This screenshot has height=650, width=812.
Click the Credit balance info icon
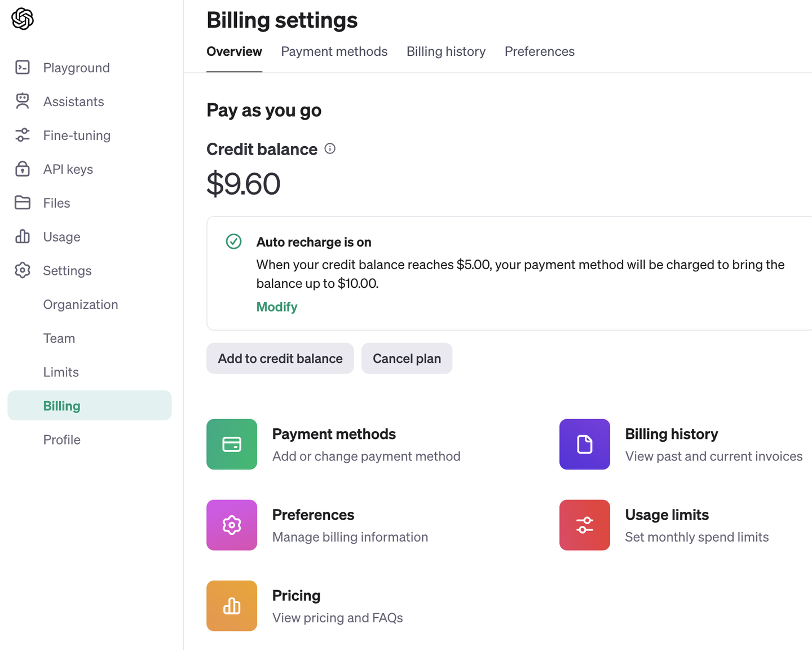[x=330, y=148]
